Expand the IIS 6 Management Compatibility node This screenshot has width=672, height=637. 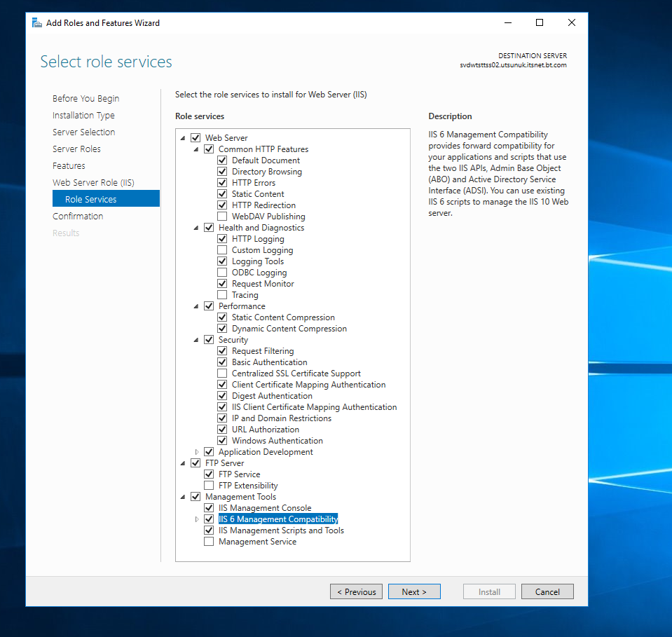click(197, 519)
